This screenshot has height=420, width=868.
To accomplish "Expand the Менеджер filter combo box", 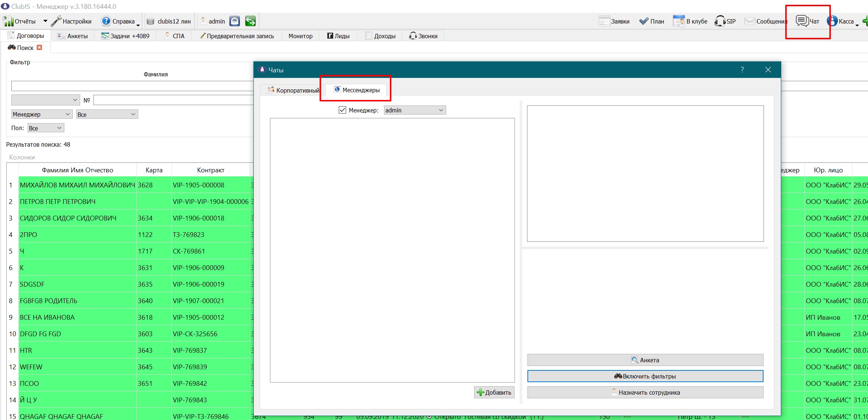I will coord(42,114).
